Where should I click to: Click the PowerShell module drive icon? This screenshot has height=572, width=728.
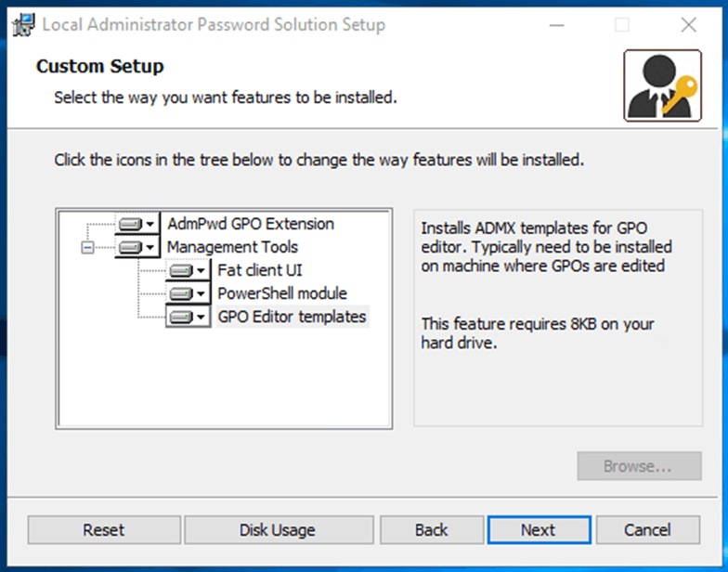(180, 293)
